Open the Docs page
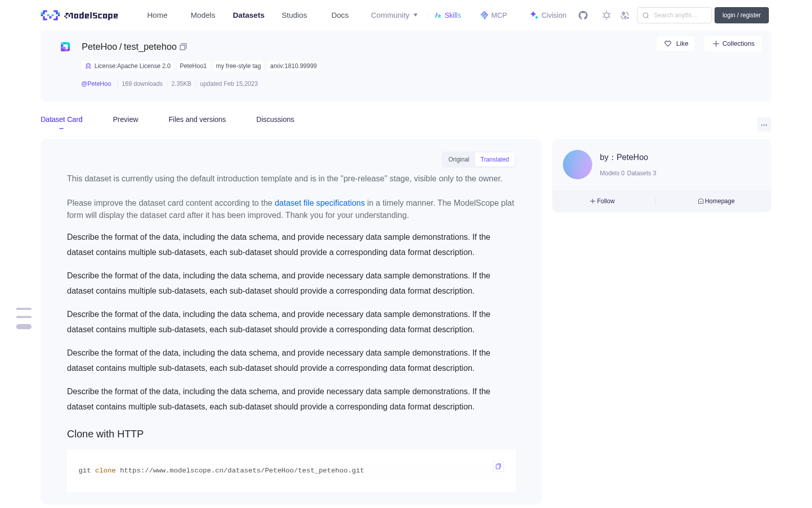Screen dimensions: 812x508 [340, 15]
